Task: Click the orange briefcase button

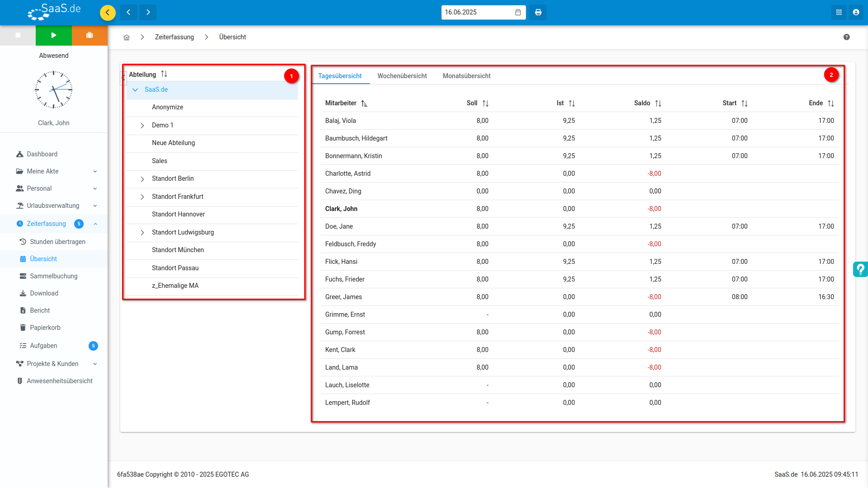Action: click(90, 35)
